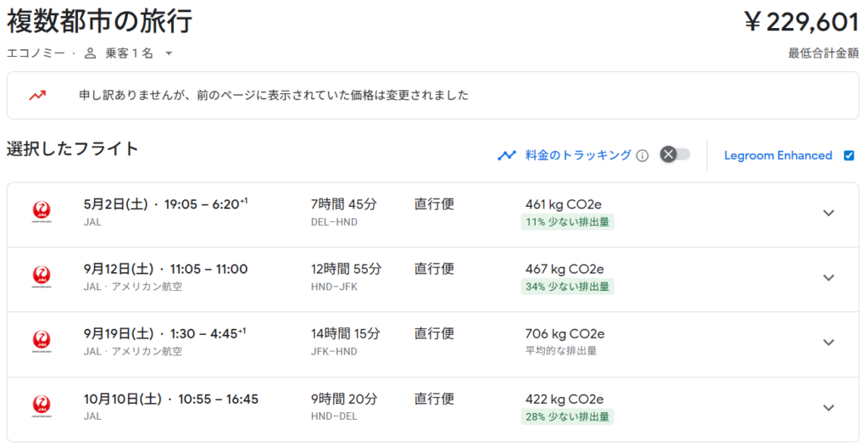Uncheck the Legroom Enhanced checkbox
The height and width of the screenshot is (447, 868).
click(x=849, y=155)
